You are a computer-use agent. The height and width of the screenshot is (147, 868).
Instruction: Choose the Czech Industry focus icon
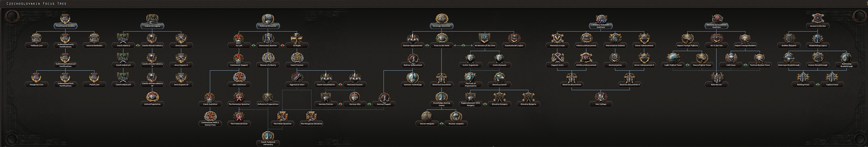[x=123, y=38]
